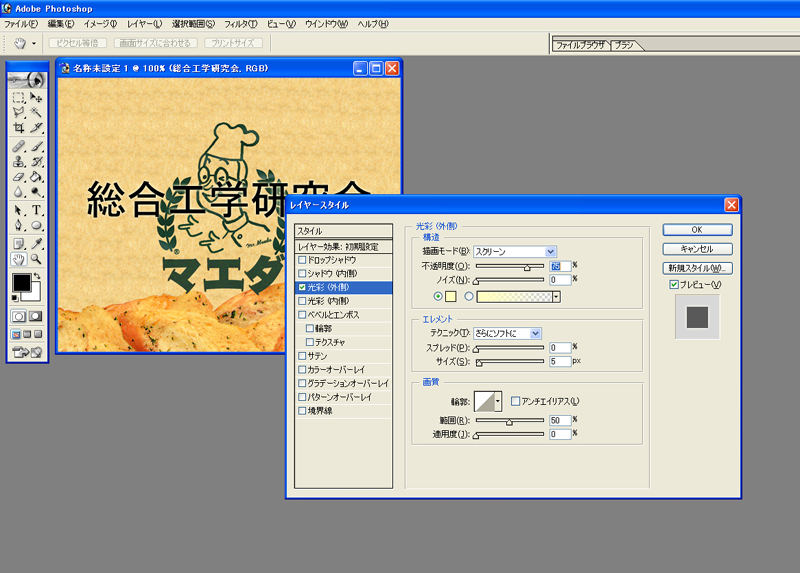Select the Hand tool in toolbox
This screenshot has width=800, height=573.
pos(19,259)
